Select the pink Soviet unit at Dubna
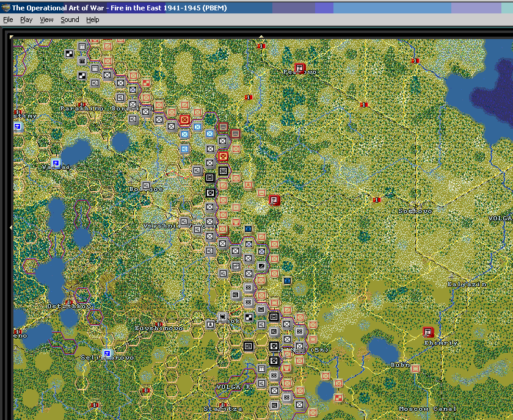 pyautogui.click(x=415, y=369)
